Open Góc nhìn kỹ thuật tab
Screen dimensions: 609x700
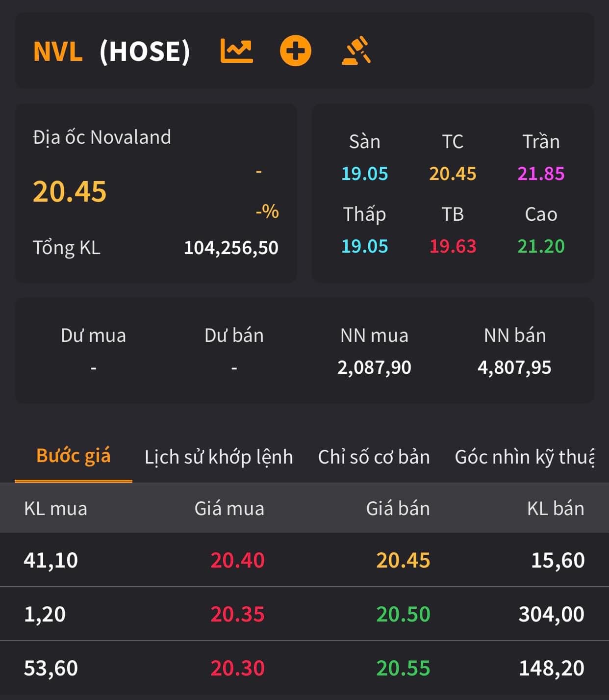click(x=525, y=457)
